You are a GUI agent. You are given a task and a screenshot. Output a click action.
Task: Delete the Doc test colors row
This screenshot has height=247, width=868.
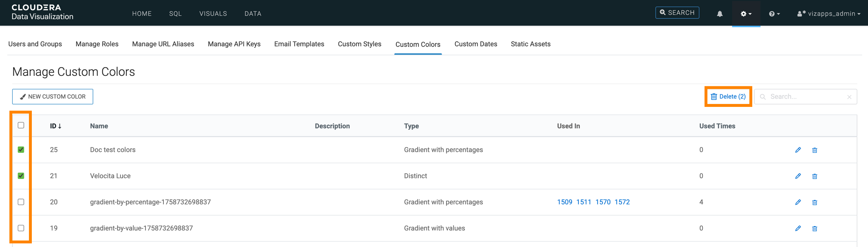tap(814, 150)
